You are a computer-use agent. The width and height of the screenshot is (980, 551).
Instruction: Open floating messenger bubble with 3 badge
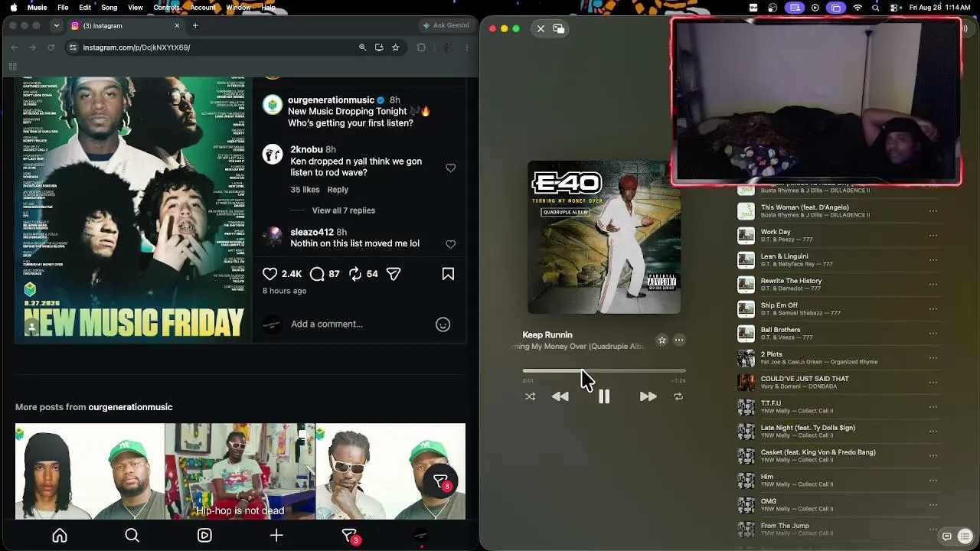coord(441,481)
